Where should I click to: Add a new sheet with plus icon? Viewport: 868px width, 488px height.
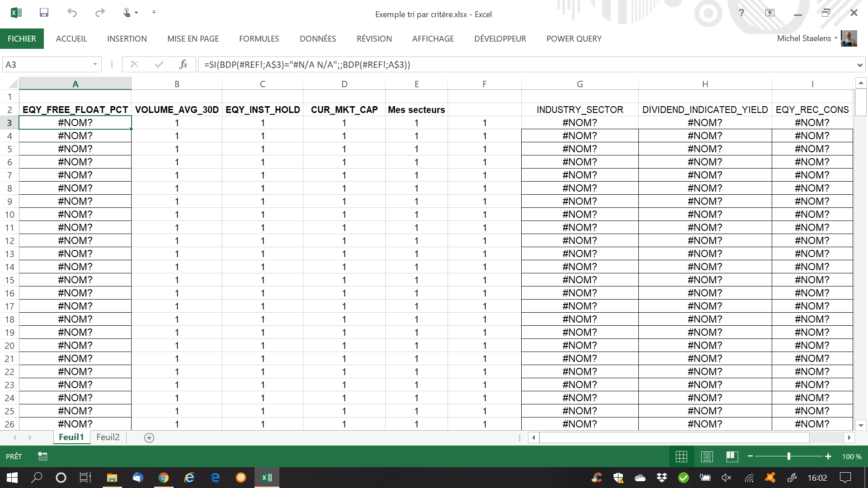tap(149, 437)
